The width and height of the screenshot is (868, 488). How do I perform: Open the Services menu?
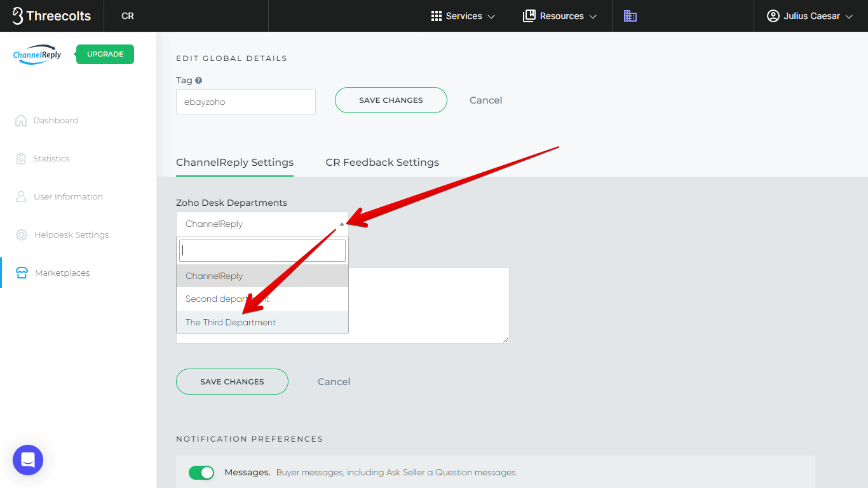463,16
